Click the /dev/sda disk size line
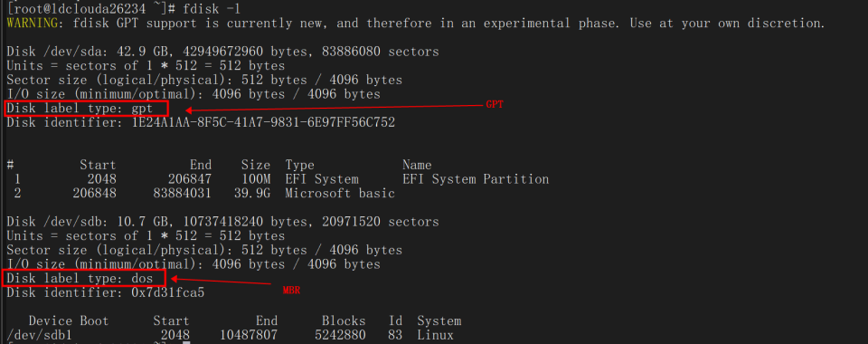The image size is (868, 344). tap(222, 52)
